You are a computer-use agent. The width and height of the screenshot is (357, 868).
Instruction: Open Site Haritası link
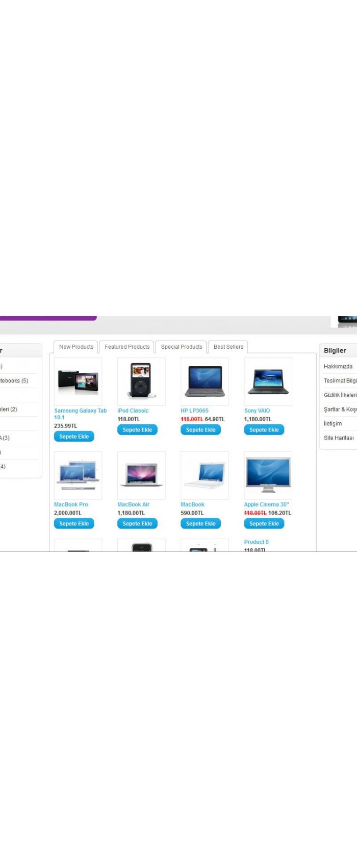coord(339,438)
